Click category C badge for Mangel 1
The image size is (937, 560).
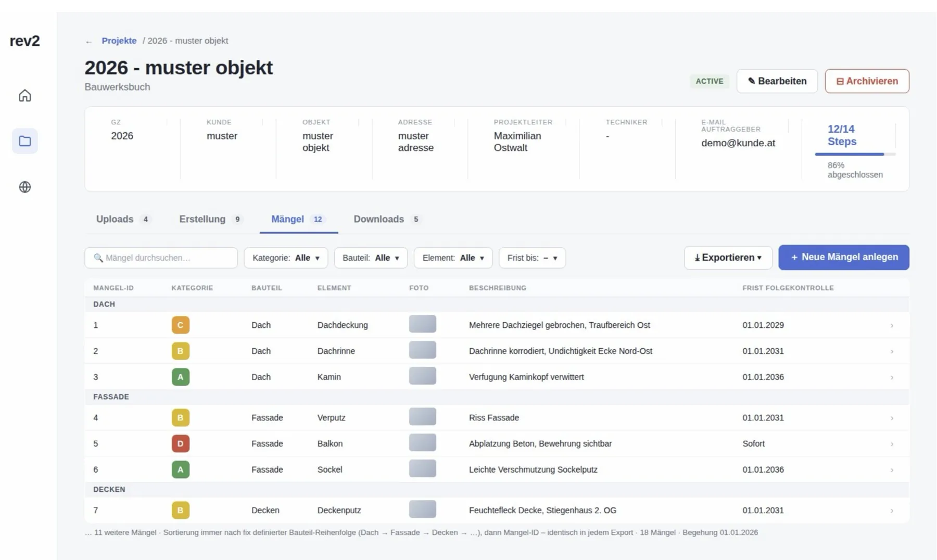(x=181, y=325)
